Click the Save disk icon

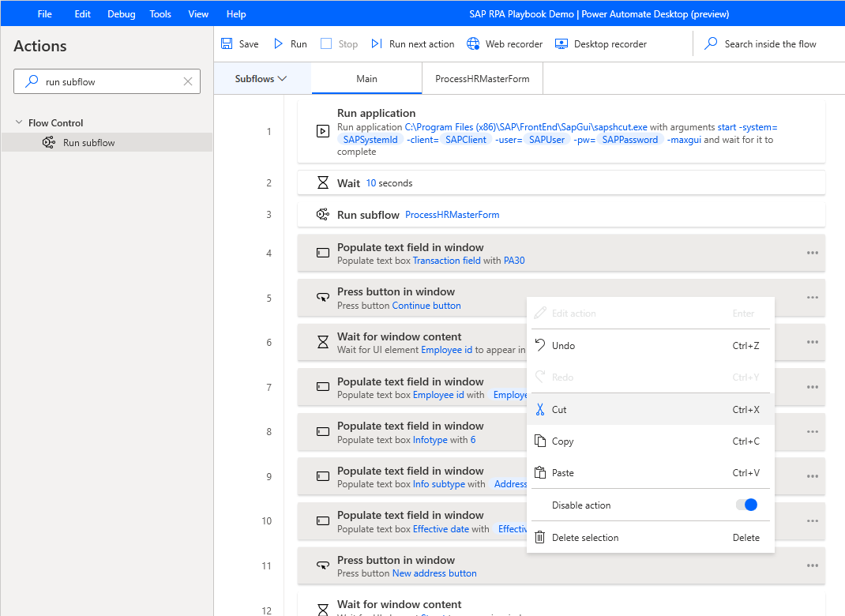coord(227,43)
